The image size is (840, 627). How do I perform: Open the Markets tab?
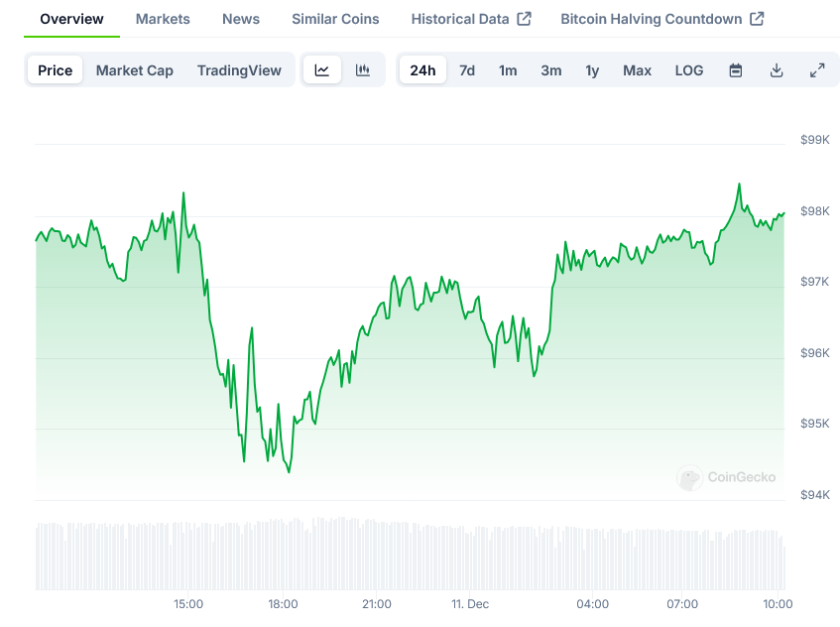163,19
